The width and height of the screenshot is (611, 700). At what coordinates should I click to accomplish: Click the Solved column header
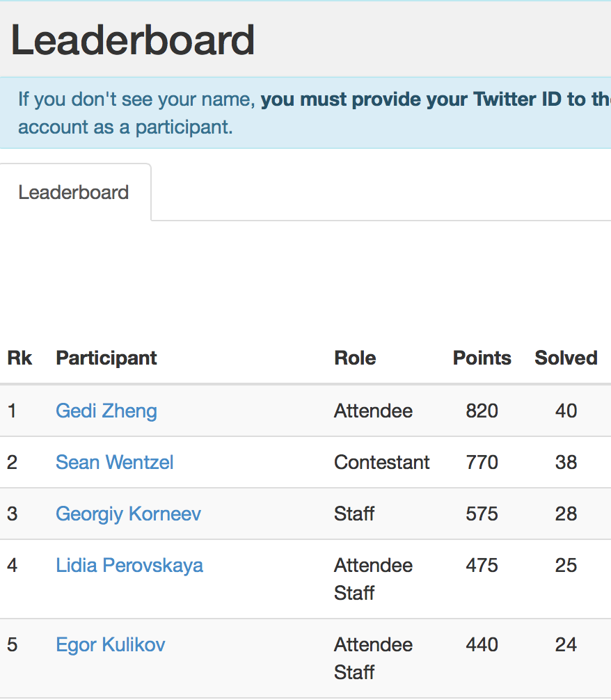[x=566, y=358]
